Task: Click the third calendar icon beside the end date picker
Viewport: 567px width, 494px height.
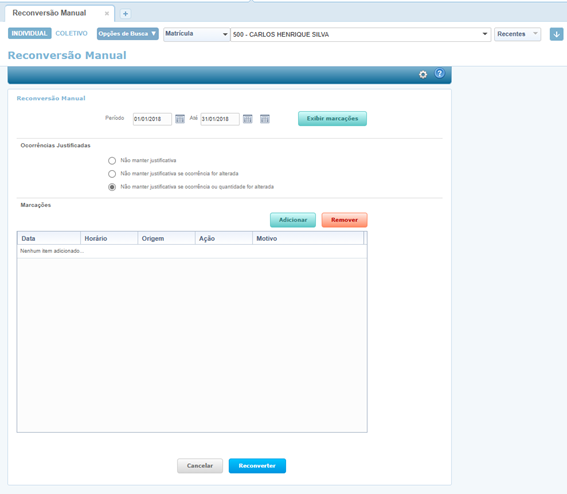Action: (265, 119)
